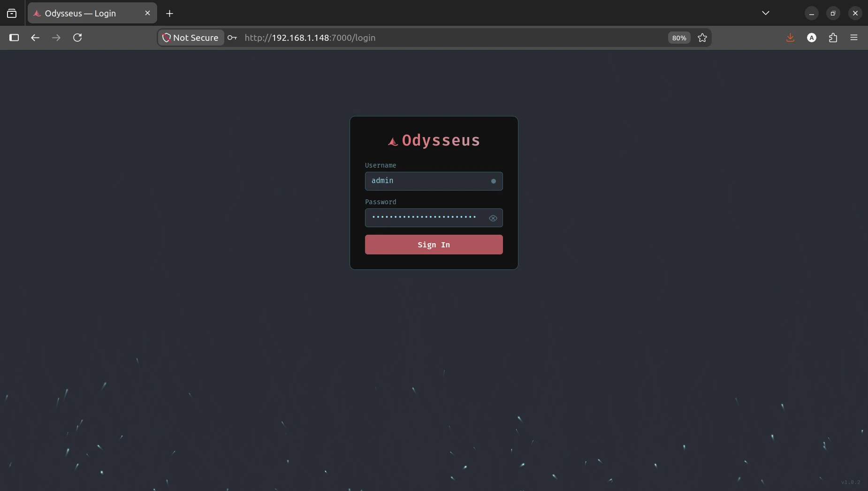This screenshot has width=868, height=491.
Task: Toggle the browser sidebar
Action: 14,38
